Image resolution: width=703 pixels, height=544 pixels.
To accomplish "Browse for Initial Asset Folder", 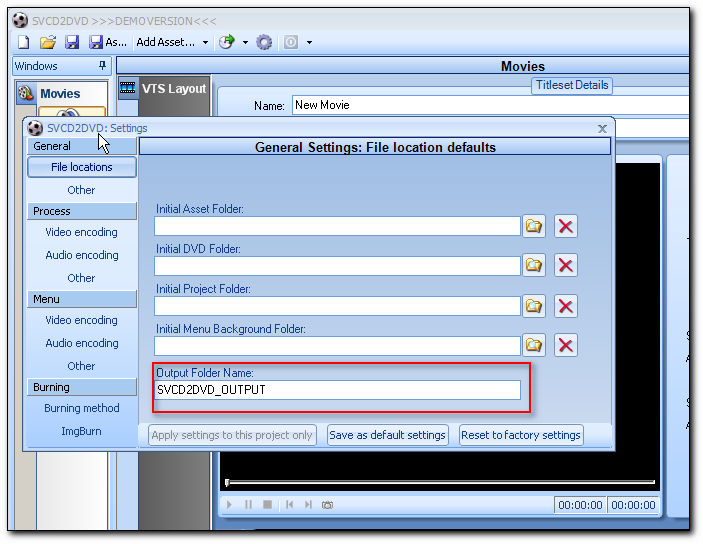I will coord(534,226).
